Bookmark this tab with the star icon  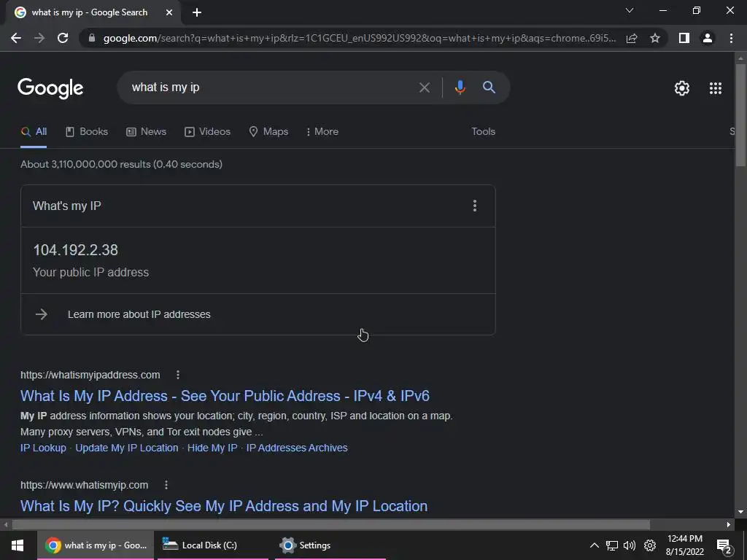coord(655,38)
